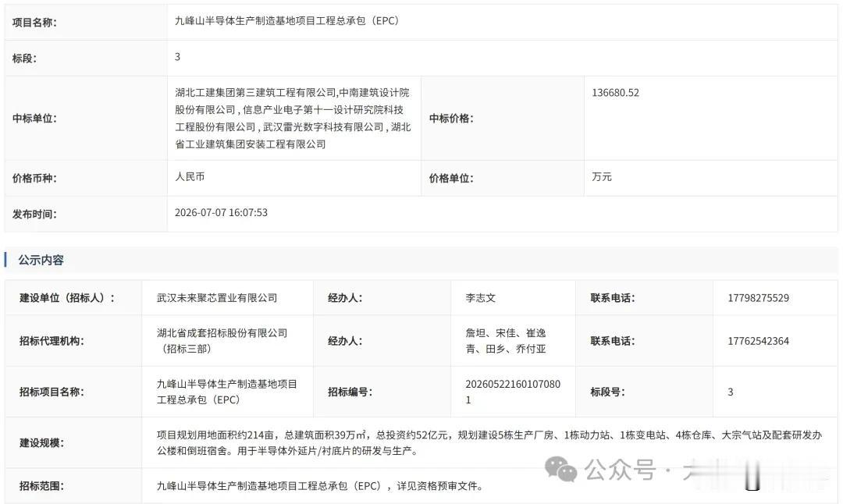Select scope text ending 详见资格预审文件
The width and height of the screenshot is (843, 504).
coord(320,486)
